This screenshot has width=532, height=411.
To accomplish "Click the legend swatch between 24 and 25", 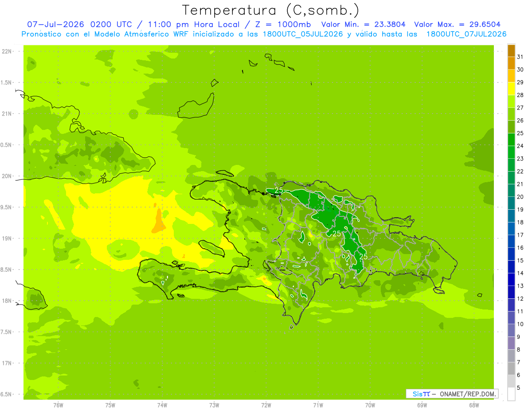I will click(511, 140).
